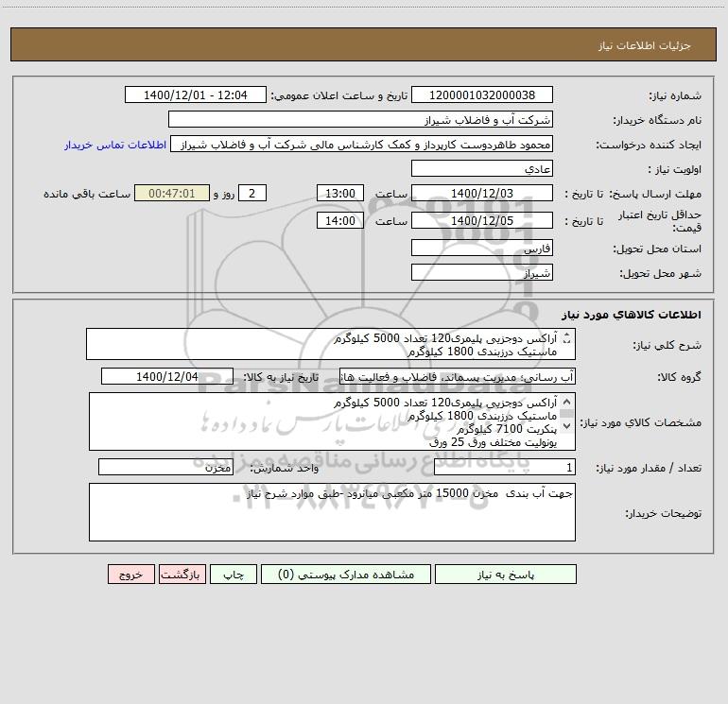This screenshot has height=704, width=728.
Task: Open اطلاعات تماس خریدار link
Action: (x=115, y=145)
